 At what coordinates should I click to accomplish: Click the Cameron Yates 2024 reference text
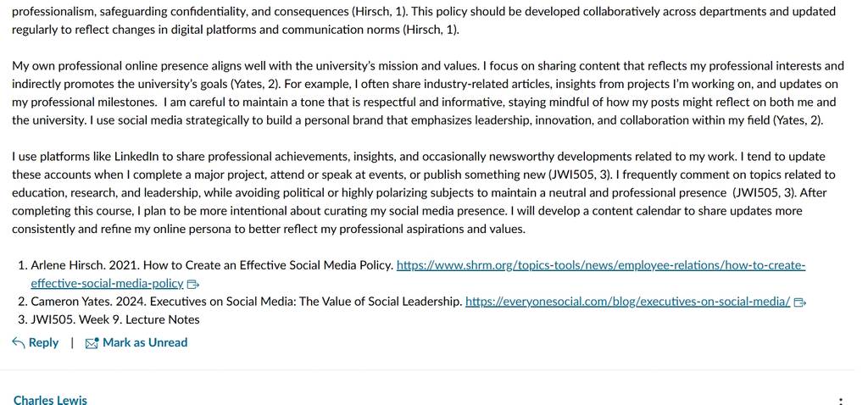[247, 302]
